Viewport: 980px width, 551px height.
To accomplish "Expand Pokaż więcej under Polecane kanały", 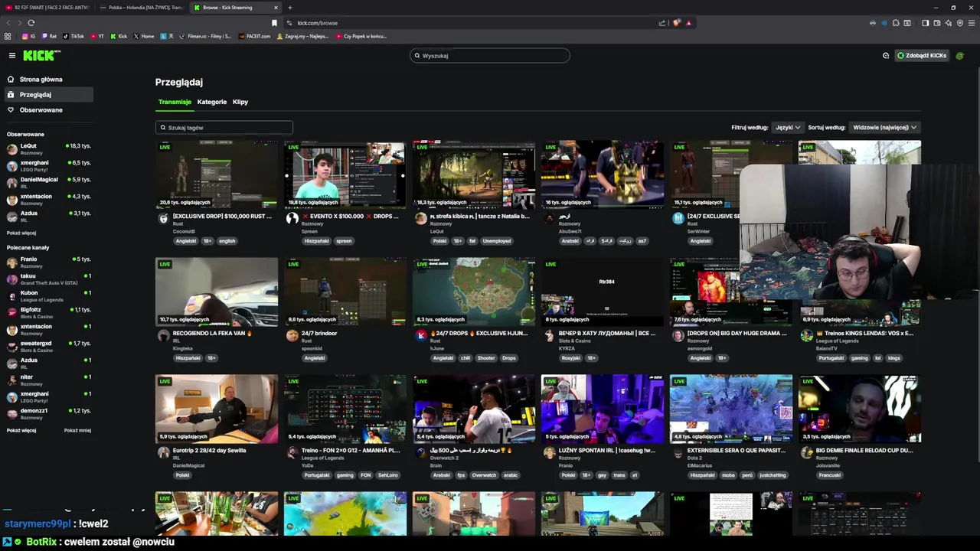I will click(21, 430).
